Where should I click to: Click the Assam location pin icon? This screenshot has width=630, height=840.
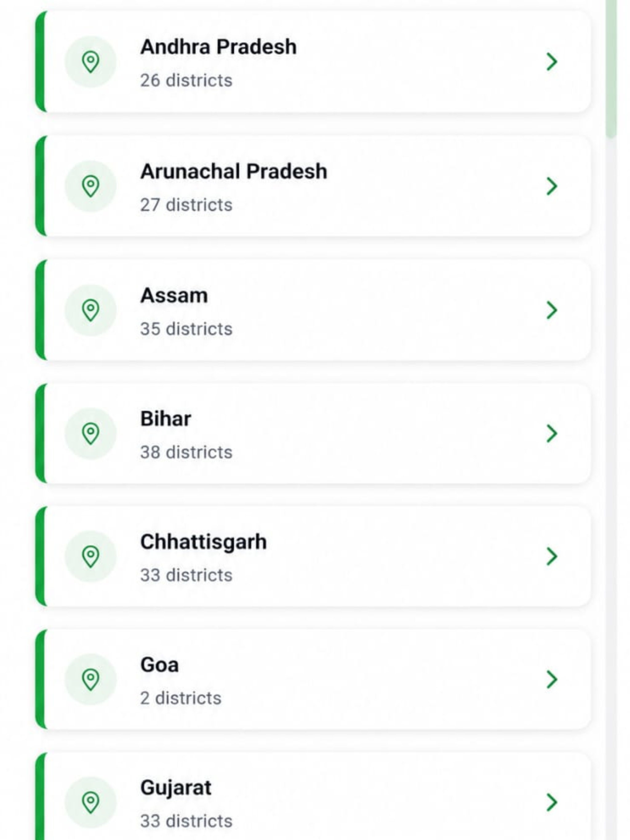coord(90,310)
